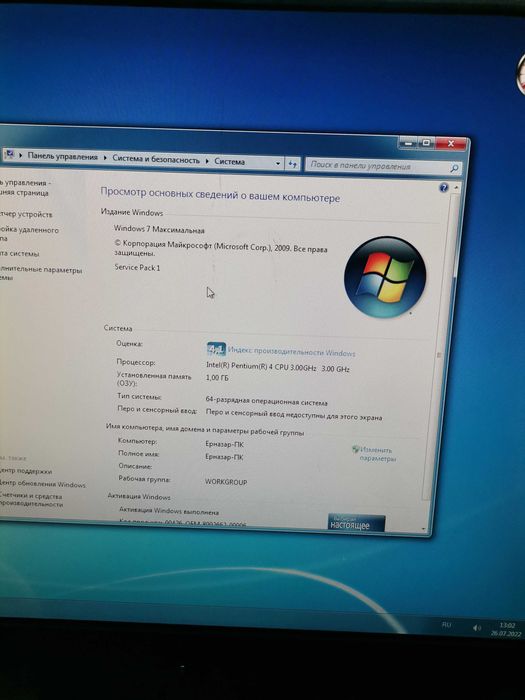Click the Изменить параметры link
Image resolution: width=525 pixels, height=700 pixels.
click(378, 454)
